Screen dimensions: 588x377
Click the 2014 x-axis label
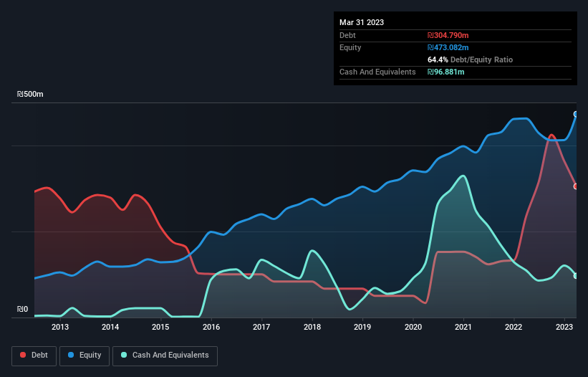[x=110, y=327]
